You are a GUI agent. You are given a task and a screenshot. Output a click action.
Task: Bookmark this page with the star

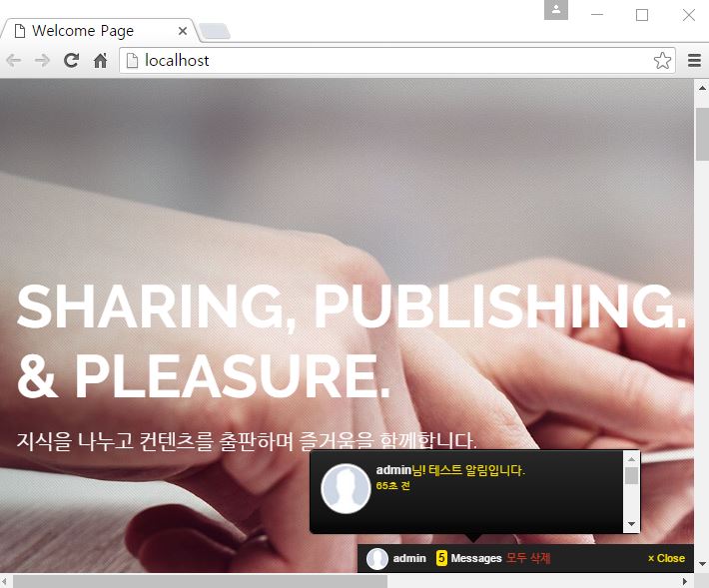pos(662,61)
